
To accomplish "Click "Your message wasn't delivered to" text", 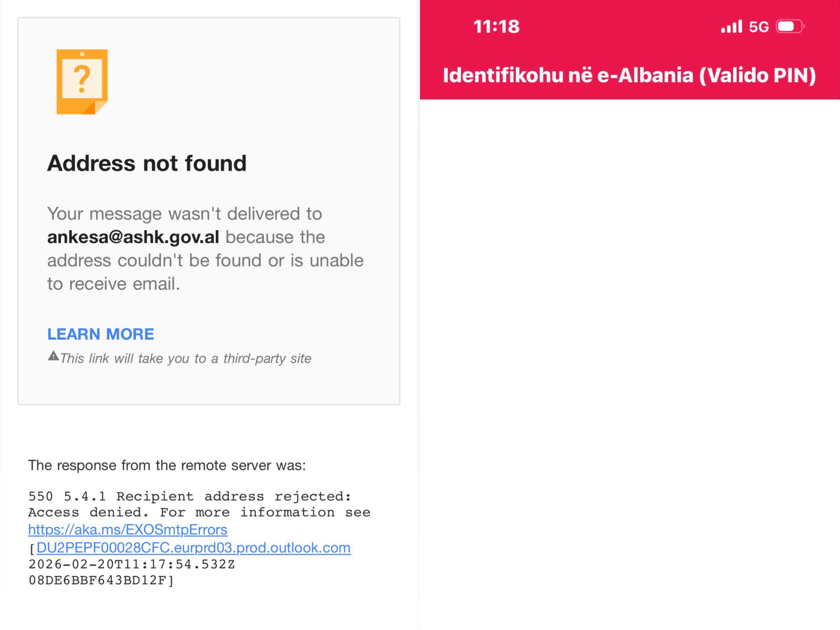I will (x=185, y=214).
